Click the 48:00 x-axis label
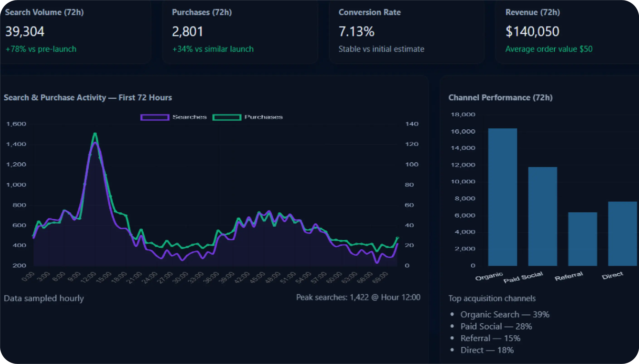Image resolution: width=639 pixels, height=364 pixels. pyautogui.click(x=273, y=277)
